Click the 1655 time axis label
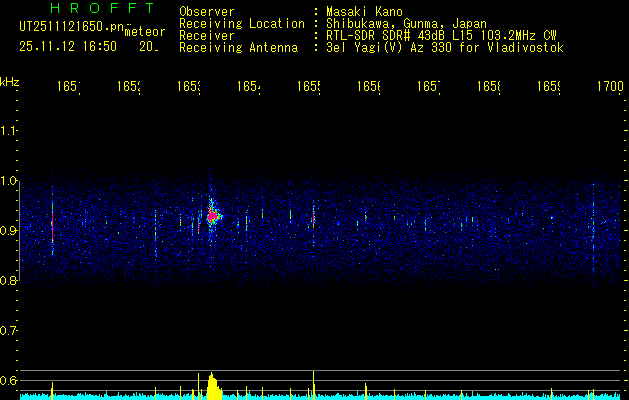629x400 pixels. pyautogui.click(x=309, y=86)
